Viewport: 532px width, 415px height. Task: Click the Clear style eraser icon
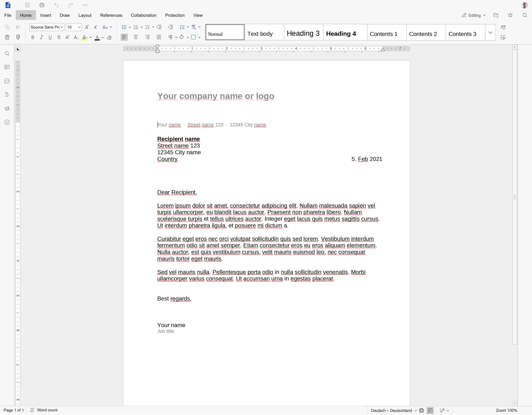(109, 37)
